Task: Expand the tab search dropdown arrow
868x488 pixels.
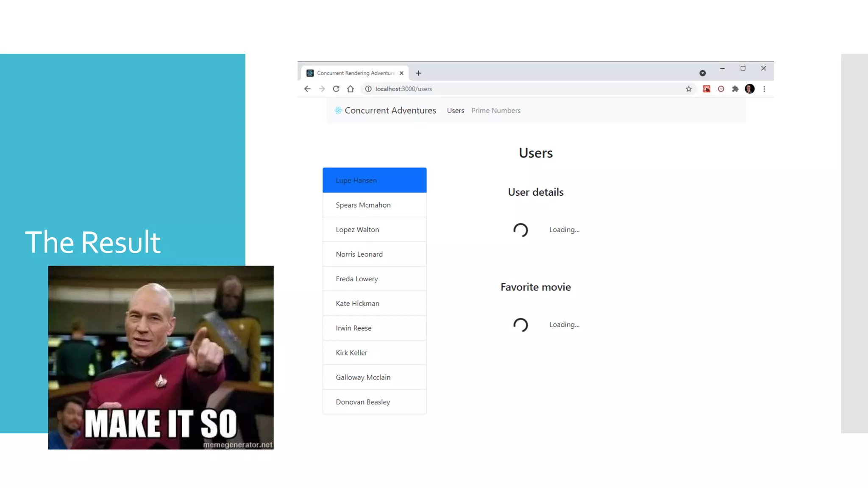Action: [703, 73]
